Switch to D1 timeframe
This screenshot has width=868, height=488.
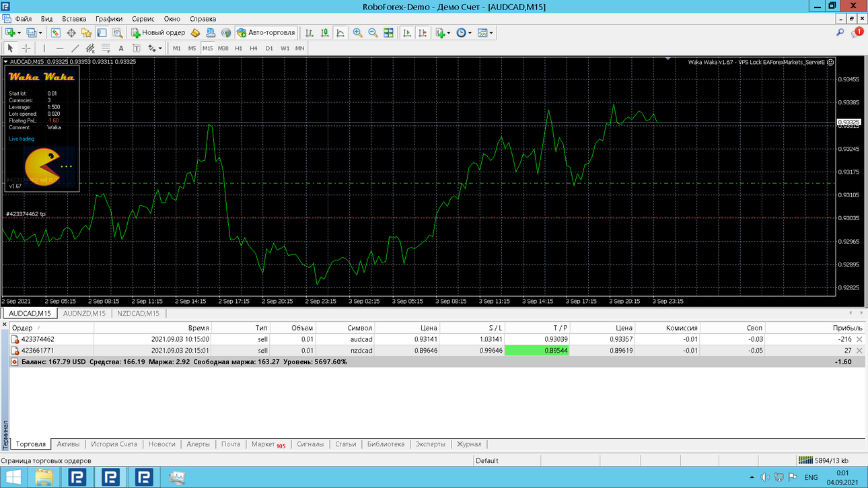click(269, 48)
